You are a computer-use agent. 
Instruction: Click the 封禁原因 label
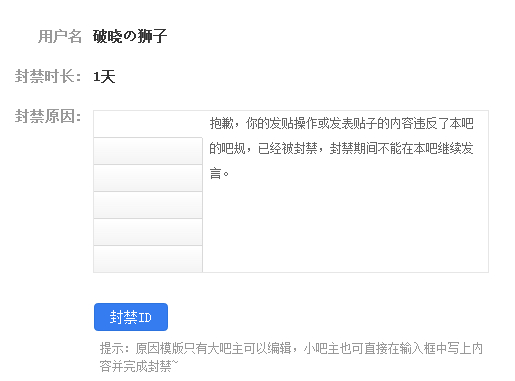coord(48,116)
